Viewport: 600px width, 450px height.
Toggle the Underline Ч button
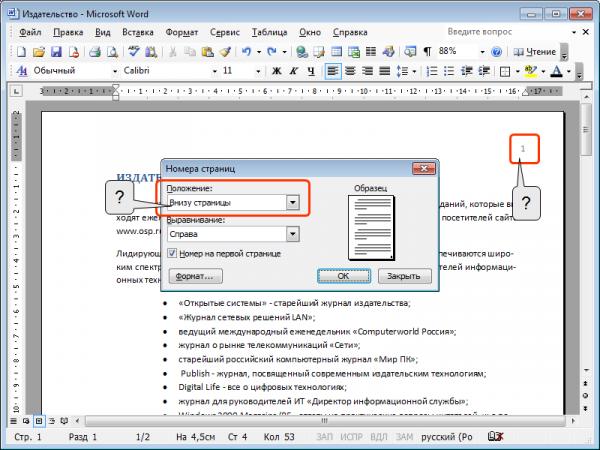click(311, 71)
